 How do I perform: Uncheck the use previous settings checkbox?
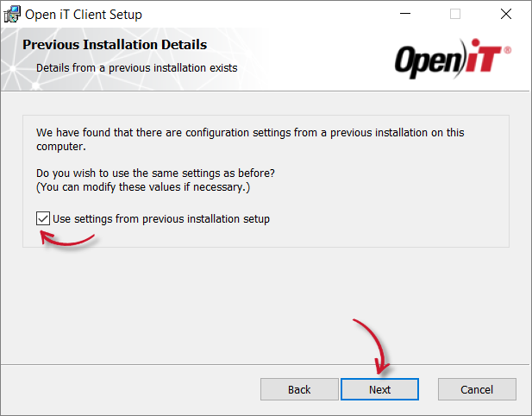(x=43, y=219)
